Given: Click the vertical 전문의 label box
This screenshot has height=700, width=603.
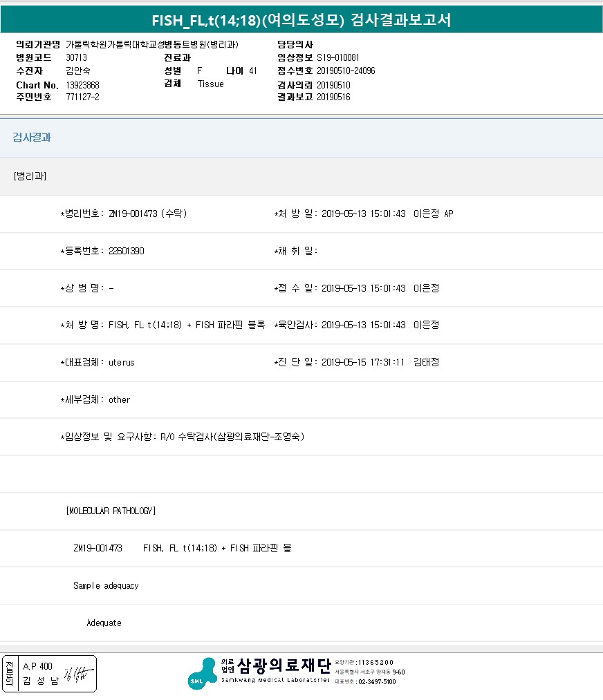Looking at the screenshot, I should 10,674.
